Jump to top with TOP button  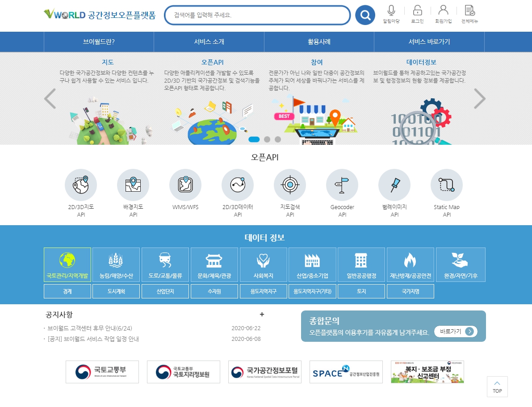[x=497, y=386]
